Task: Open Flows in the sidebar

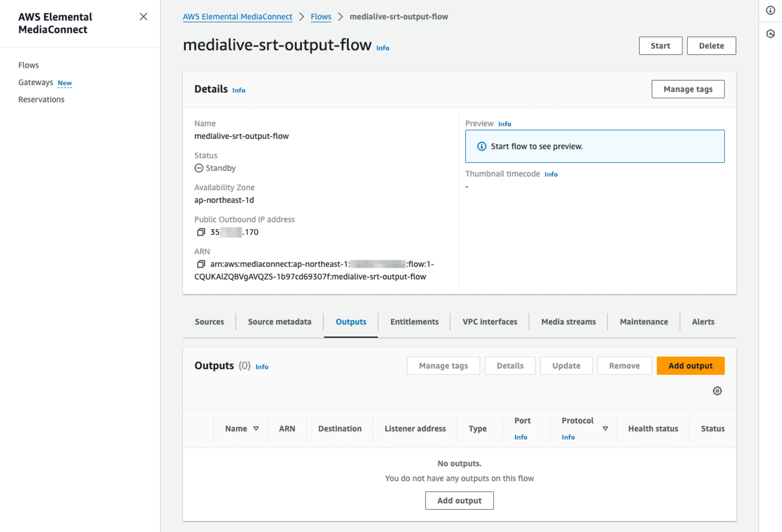Action: (x=29, y=65)
